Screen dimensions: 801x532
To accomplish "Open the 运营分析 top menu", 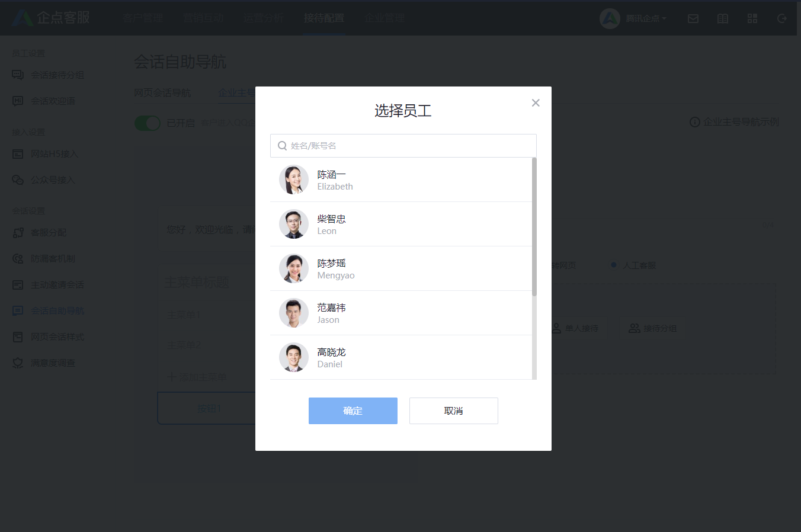I will pos(264,18).
